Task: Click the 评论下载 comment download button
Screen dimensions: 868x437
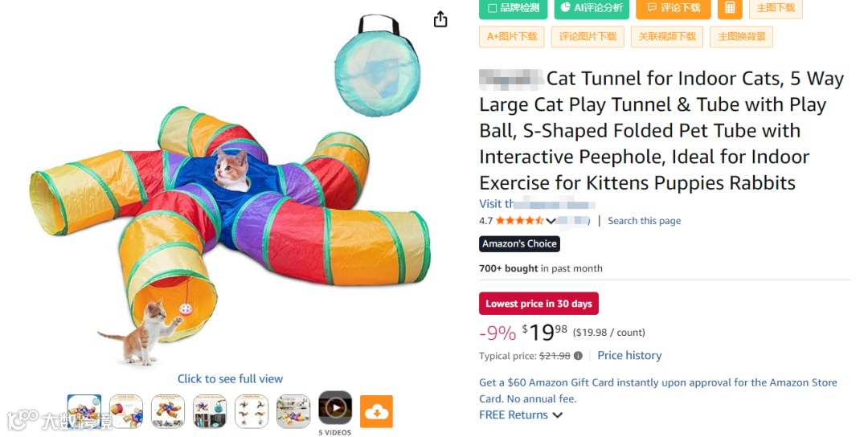Action: [673, 8]
